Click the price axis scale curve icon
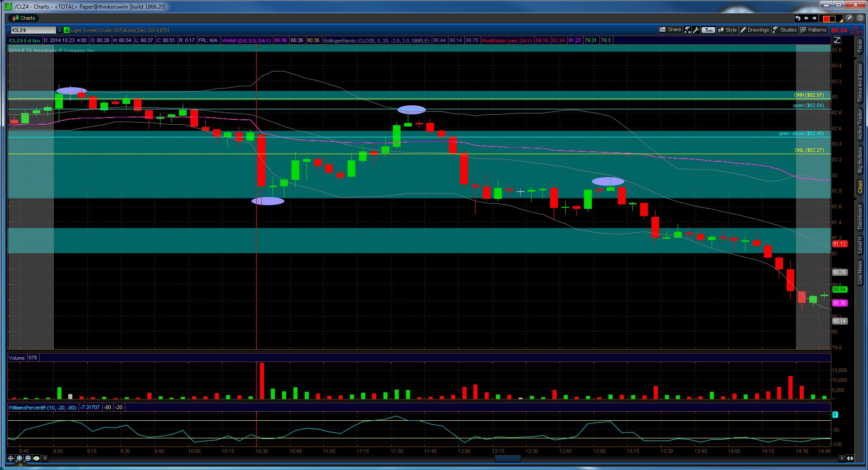Viewport: 868px width, 470px height. click(x=837, y=40)
